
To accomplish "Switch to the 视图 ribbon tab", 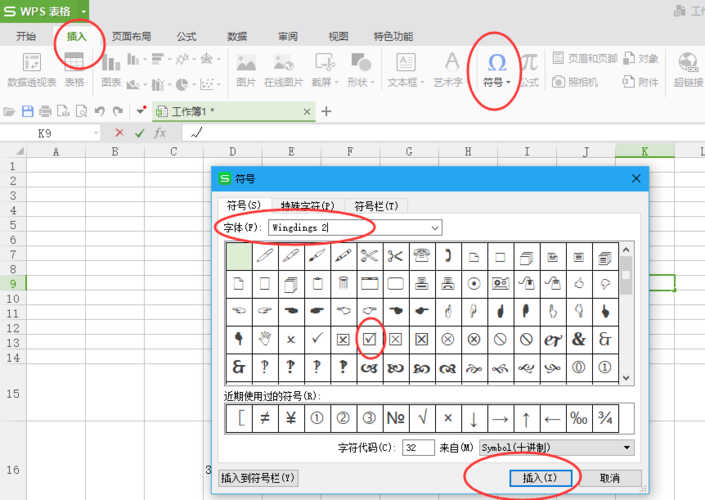I will (x=338, y=36).
